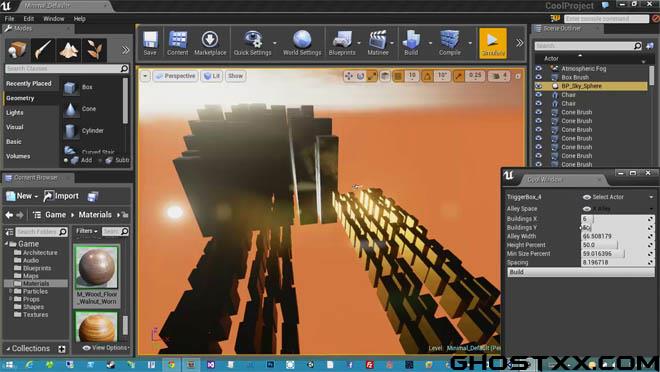Image resolution: width=660 pixels, height=372 pixels.
Task: Select Foliage mode leaf icon
Action: (95, 50)
